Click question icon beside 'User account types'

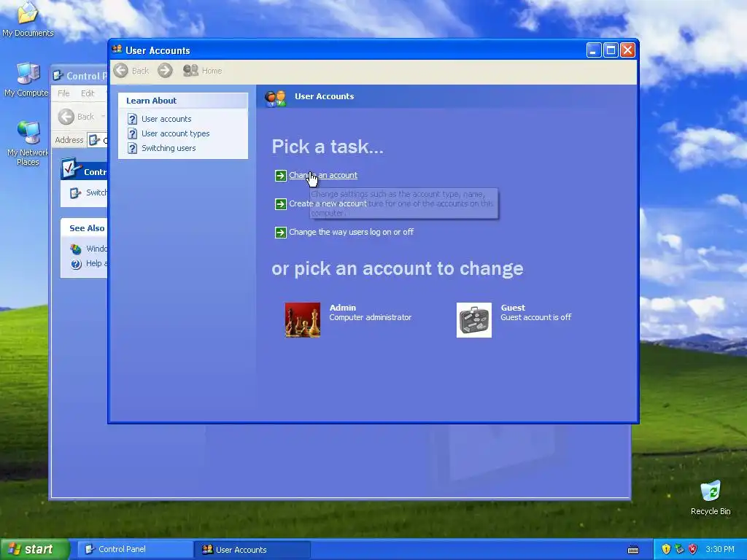132,134
